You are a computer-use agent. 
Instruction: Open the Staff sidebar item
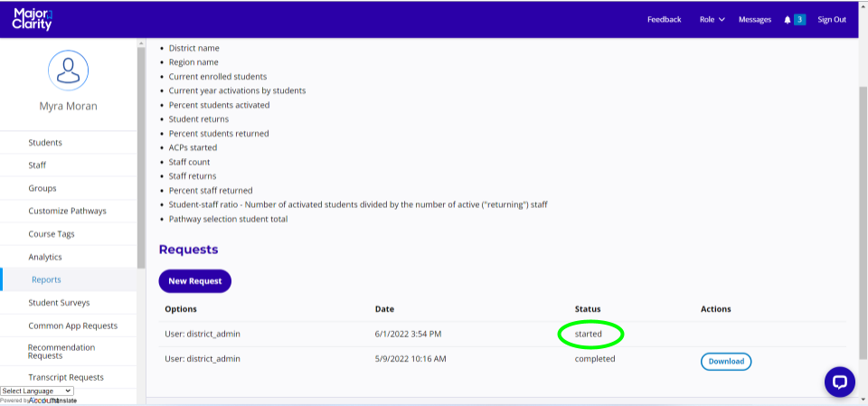tap(37, 165)
